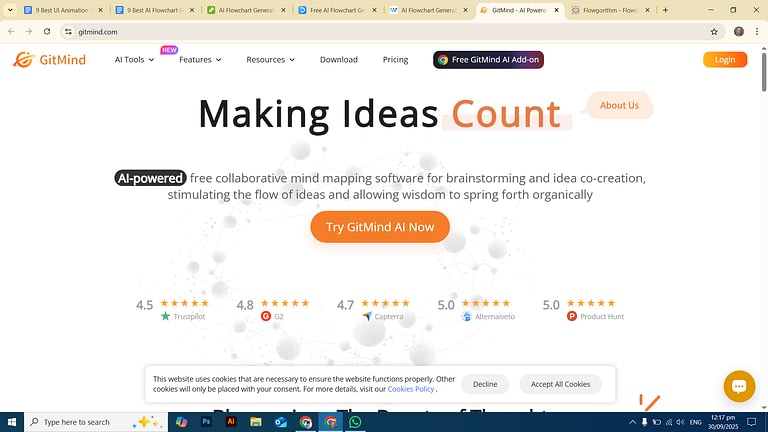This screenshot has height=432, width=768.
Task: Close the Flowgorithm tab
Action: click(647, 10)
